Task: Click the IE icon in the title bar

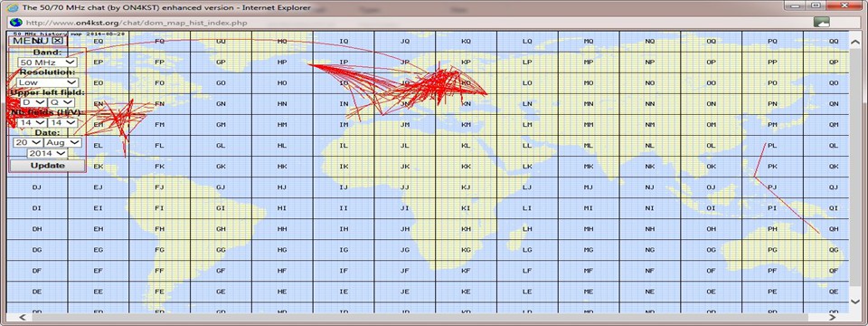Action: tap(12, 8)
